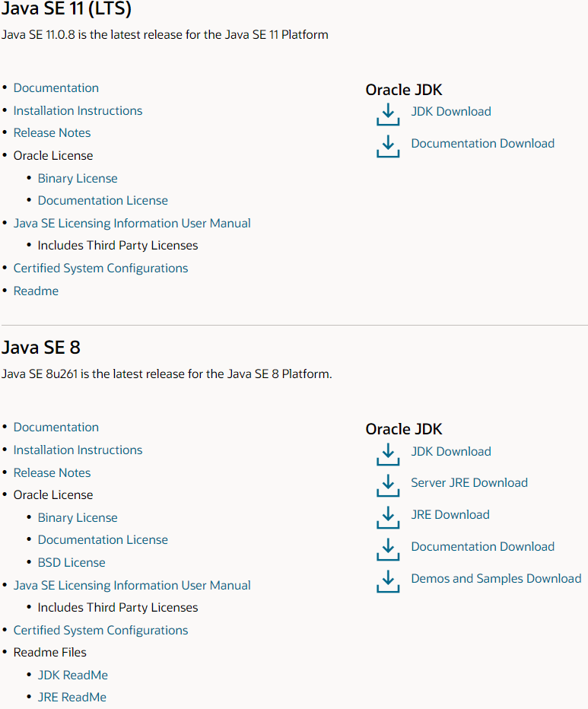Open the Documentation link under Java SE 11
Viewport: 588px width, 709px height.
click(56, 87)
